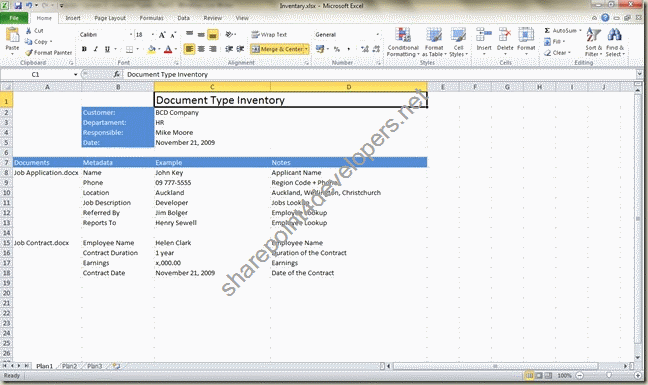Viewport: 648px width, 385px height.
Task: Click the Insert cells icon
Action: click(484, 35)
